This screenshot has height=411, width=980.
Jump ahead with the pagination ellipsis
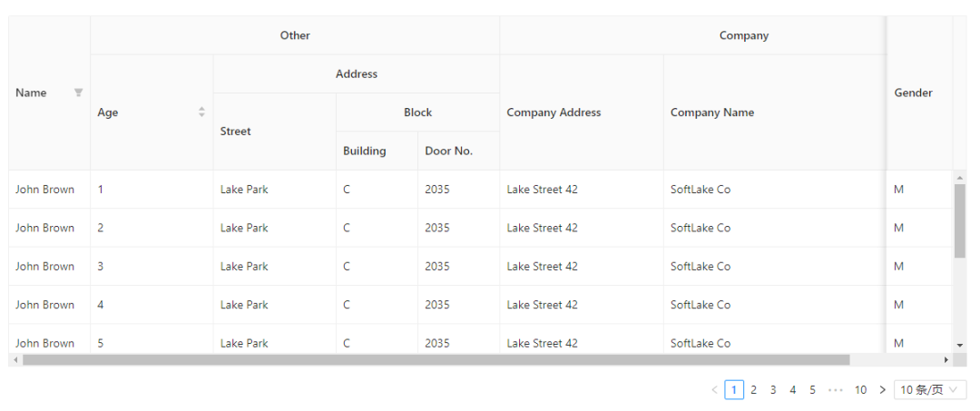coord(836,390)
